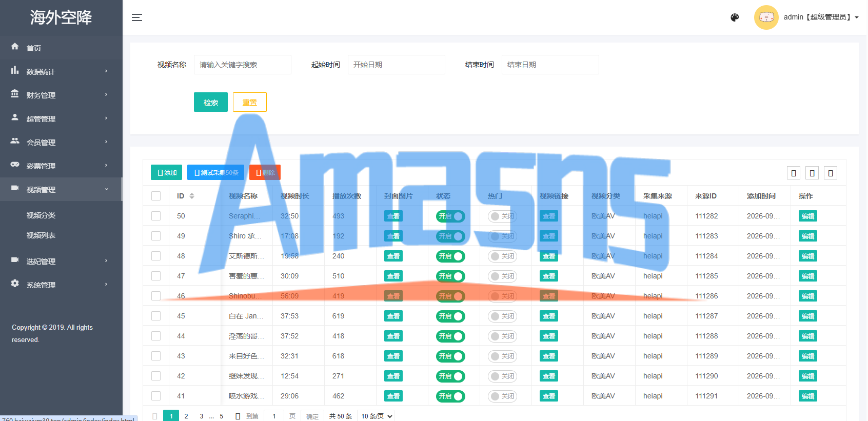This screenshot has height=421, width=868.
Task: Click the 财务管理 bank icon
Action: (15, 94)
